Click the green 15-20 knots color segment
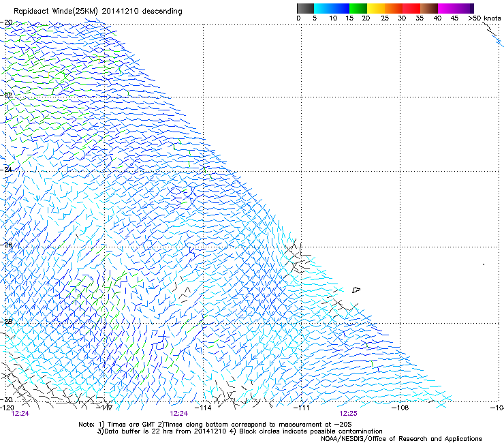The image size is (504, 443). [x=358, y=8]
